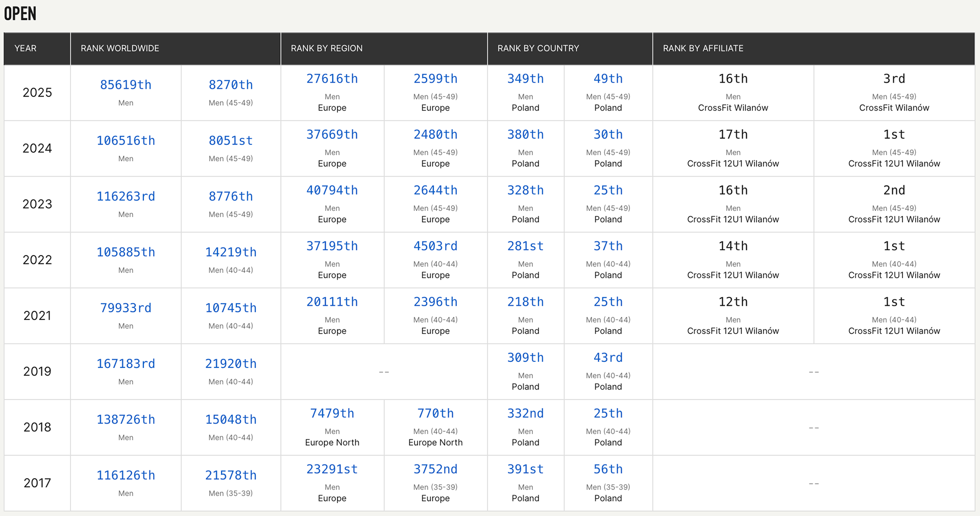Open the 2017 worldwide rank 116126th
Screen dimensions: 980x516
[x=126, y=475]
